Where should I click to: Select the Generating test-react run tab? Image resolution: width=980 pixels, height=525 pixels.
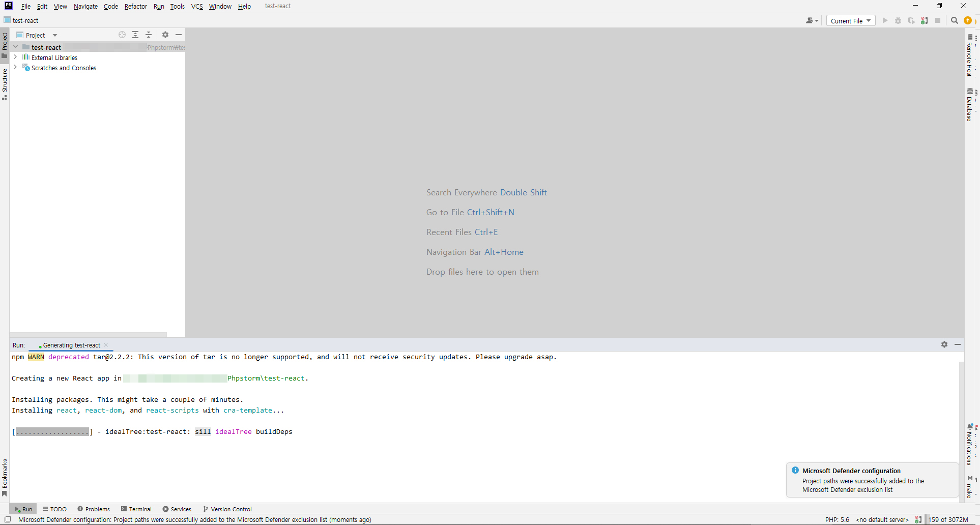[x=70, y=345]
